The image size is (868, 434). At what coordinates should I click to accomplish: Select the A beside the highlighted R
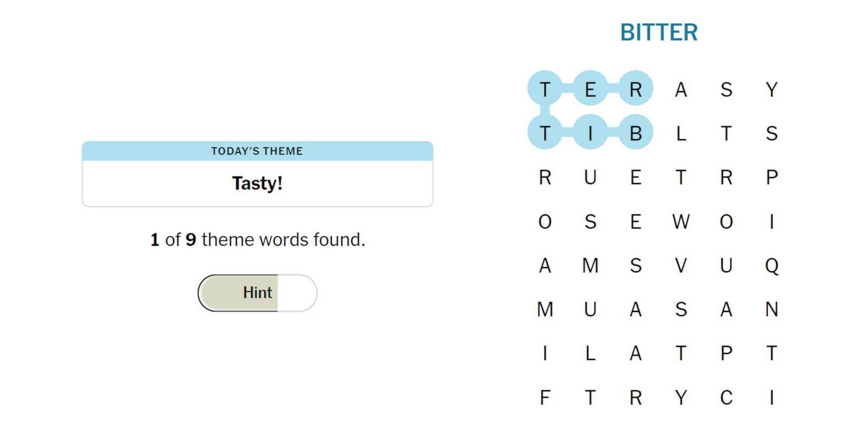click(x=681, y=89)
